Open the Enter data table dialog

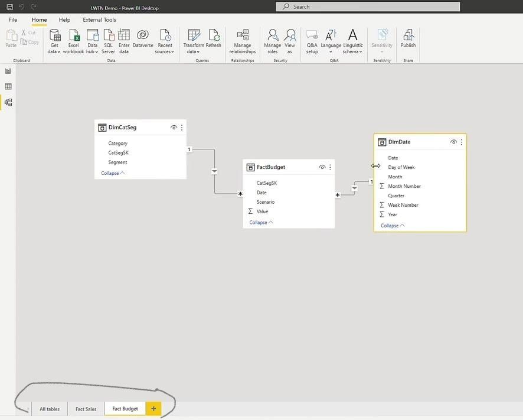coord(124,41)
